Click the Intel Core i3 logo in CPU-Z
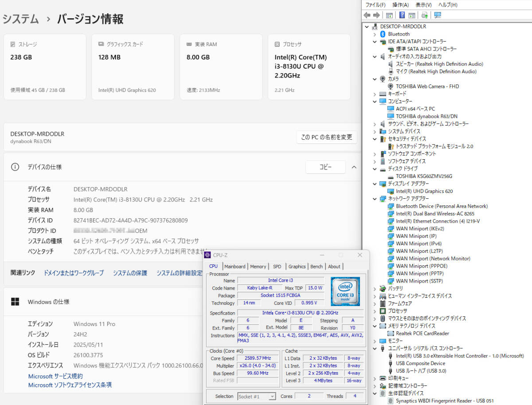 click(x=345, y=291)
